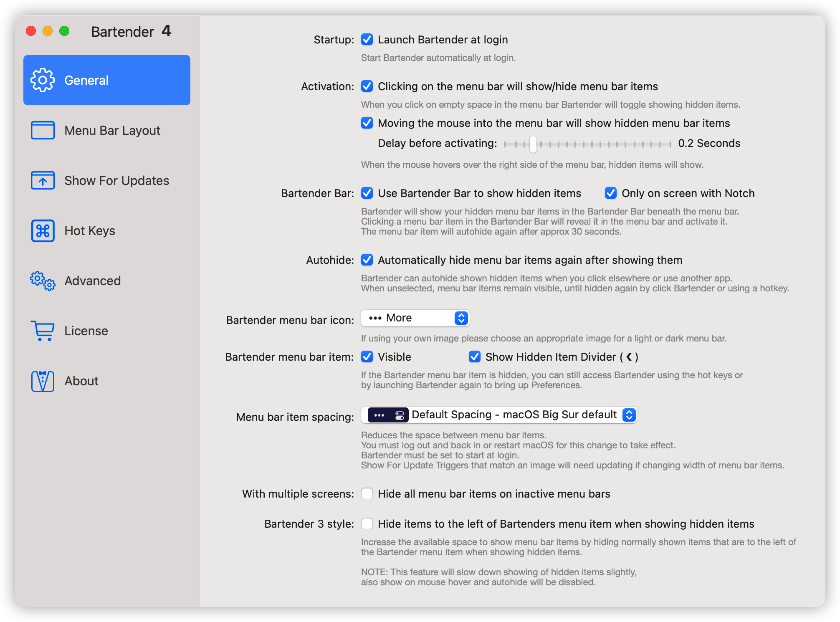Click the green zoom window button
The width and height of the screenshot is (840, 622).
point(64,31)
